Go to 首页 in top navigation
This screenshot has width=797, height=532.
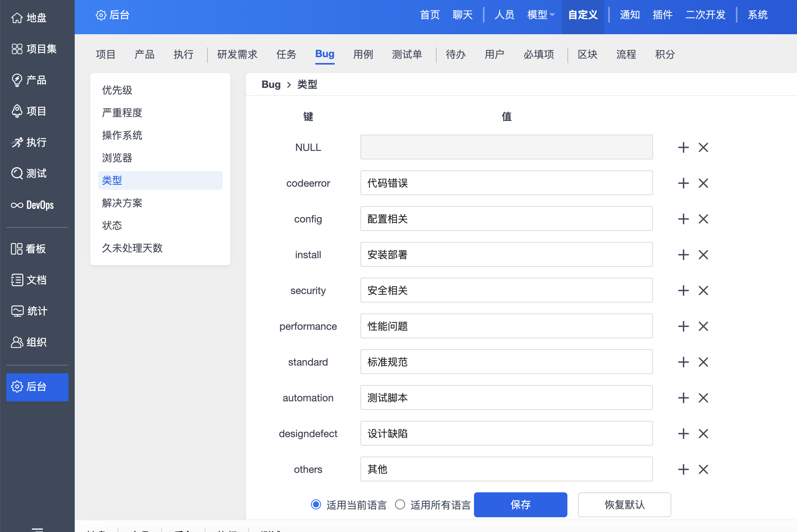pyautogui.click(x=430, y=15)
